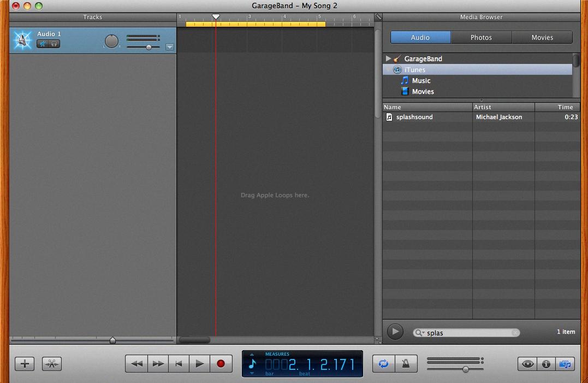This screenshot has height=383, width=588.
Task: Preview the selected media with play button
Action: point(395,332)
